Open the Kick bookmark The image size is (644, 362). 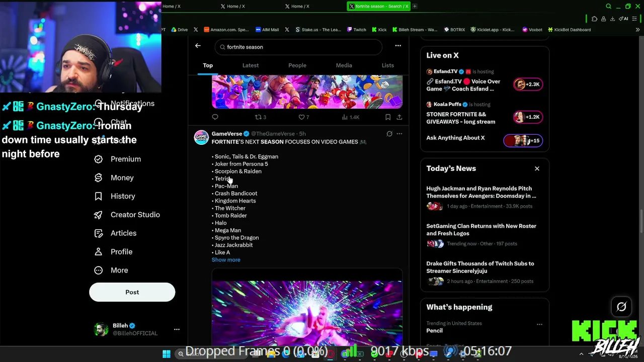379,30
